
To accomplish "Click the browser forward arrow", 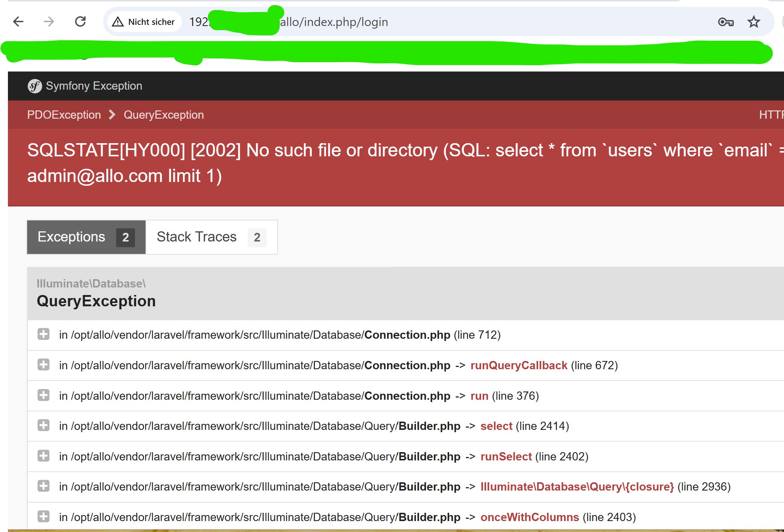I will point(49,22).
